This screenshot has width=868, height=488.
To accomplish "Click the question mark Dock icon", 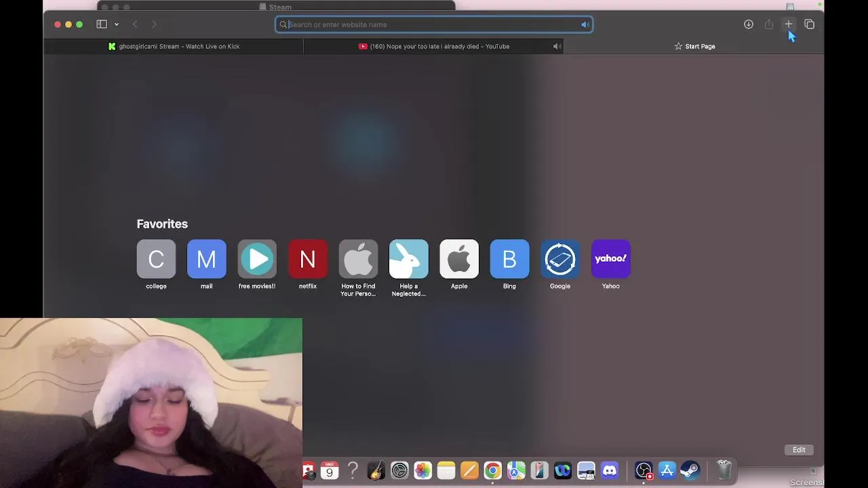I will (353, 470).
